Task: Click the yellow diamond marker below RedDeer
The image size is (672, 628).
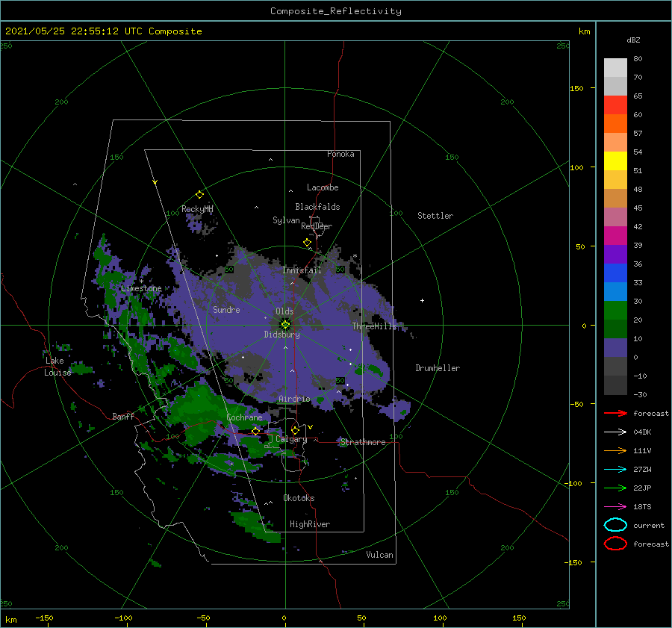Action: [x=307, y=243]
